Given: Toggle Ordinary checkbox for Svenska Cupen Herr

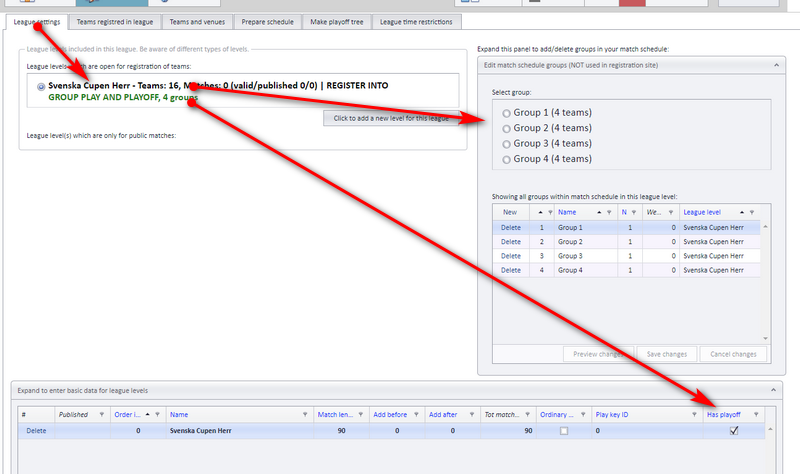Looking at the screenshot, I should pos(564,431).
